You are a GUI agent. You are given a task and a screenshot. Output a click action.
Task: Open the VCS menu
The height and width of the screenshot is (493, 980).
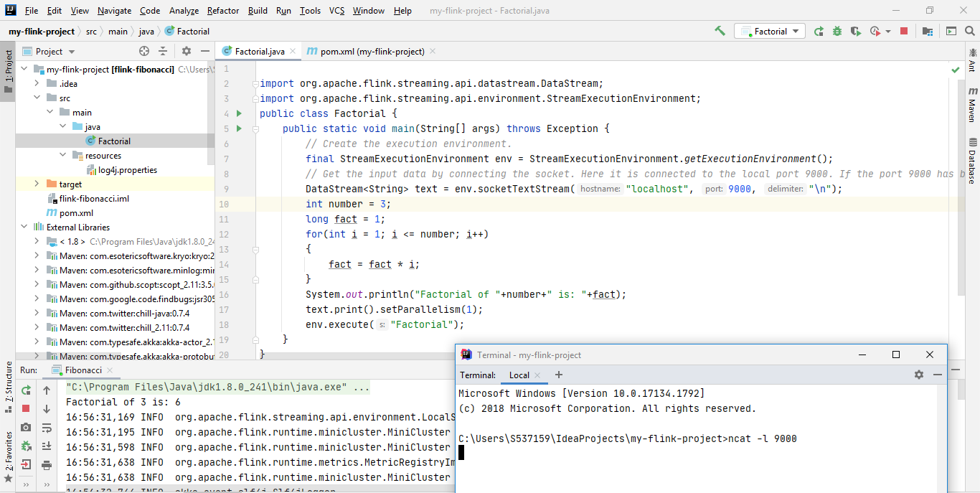[337, 11]
